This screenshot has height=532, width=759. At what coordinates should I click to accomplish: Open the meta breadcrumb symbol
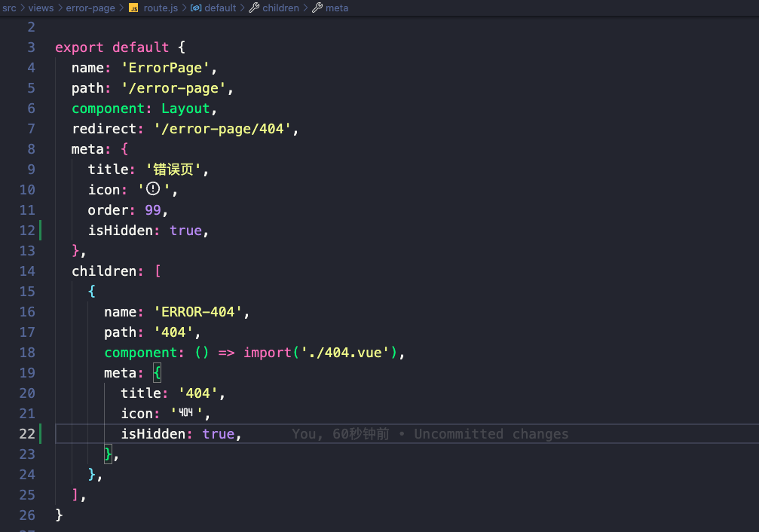click(x=337, y=8)
